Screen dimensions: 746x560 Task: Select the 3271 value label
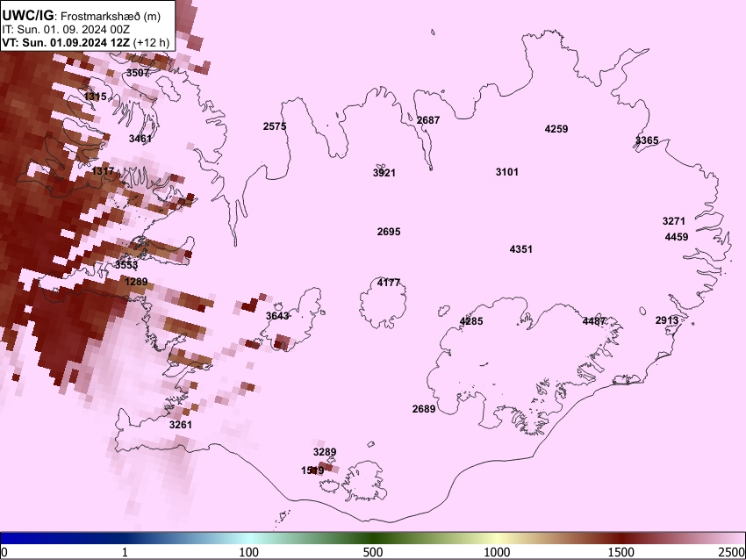coord(674,221)
